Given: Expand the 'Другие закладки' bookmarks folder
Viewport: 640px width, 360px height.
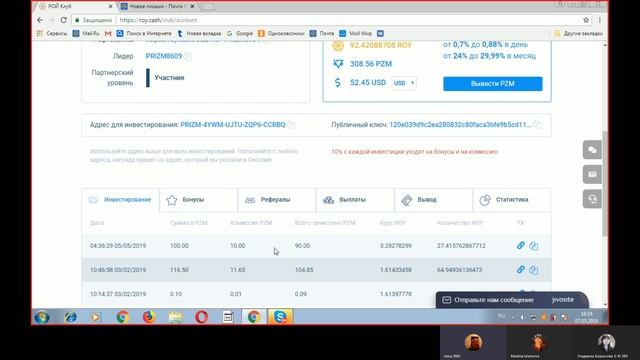Looking at the screenshot, I should pyautogui.click(x=578, y=33).
